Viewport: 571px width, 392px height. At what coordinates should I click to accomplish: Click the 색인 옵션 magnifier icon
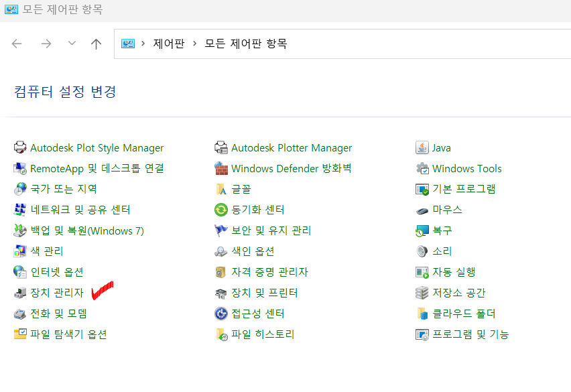click(x=221, y=251)
